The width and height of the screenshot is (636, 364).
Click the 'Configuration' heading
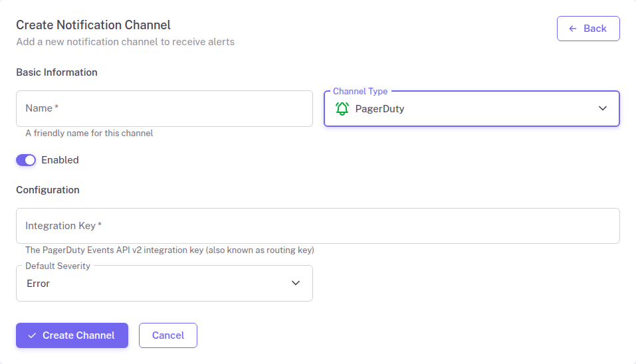point(48,190)
